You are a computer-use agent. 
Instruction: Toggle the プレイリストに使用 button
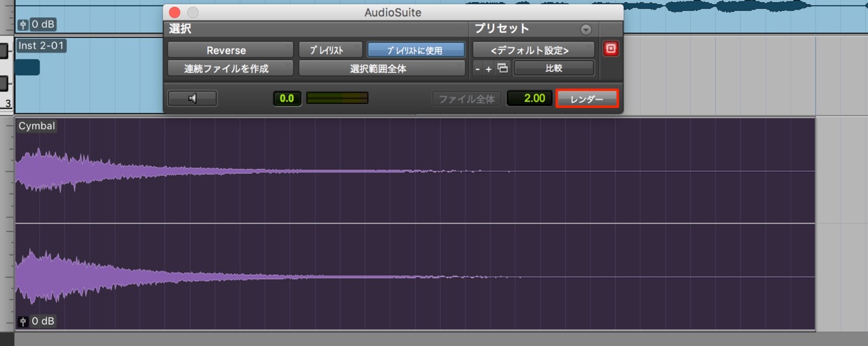[x=416, y=50]
